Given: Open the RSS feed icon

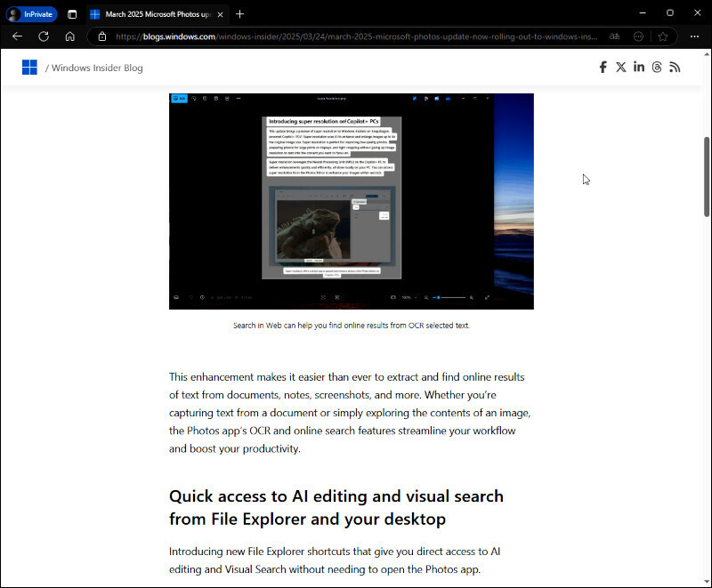Looking at the screenshot, I should click(x=675, y=67).
